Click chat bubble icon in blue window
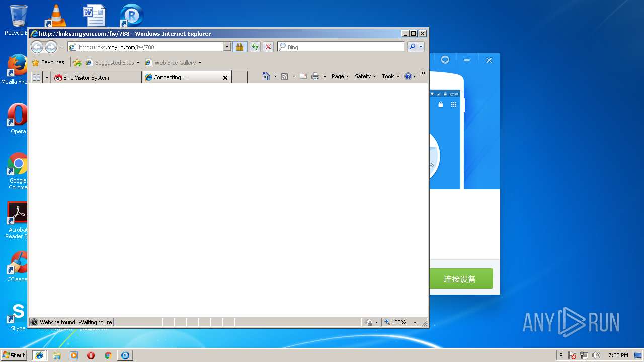Viewport: 644px width, 362px height. click(x=445, y=60)
